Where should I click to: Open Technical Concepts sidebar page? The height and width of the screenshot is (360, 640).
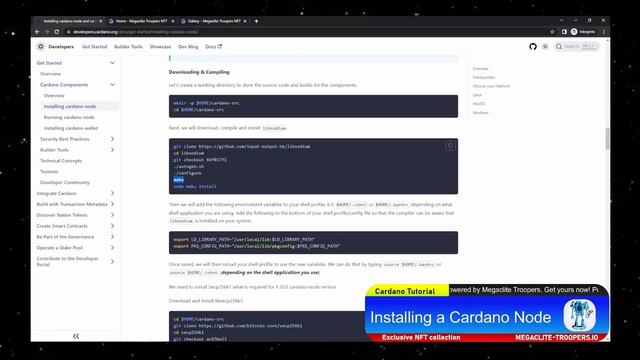point(61,161)
